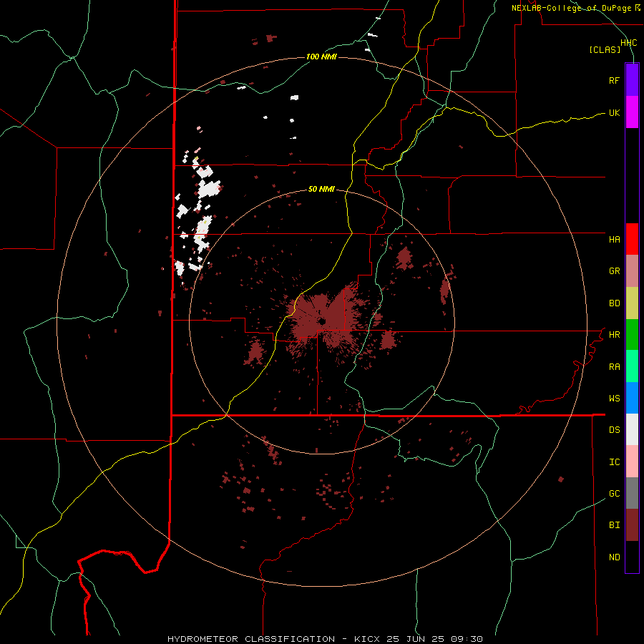
Task: Click the DS white legend swatch
Action: point(632,429)
